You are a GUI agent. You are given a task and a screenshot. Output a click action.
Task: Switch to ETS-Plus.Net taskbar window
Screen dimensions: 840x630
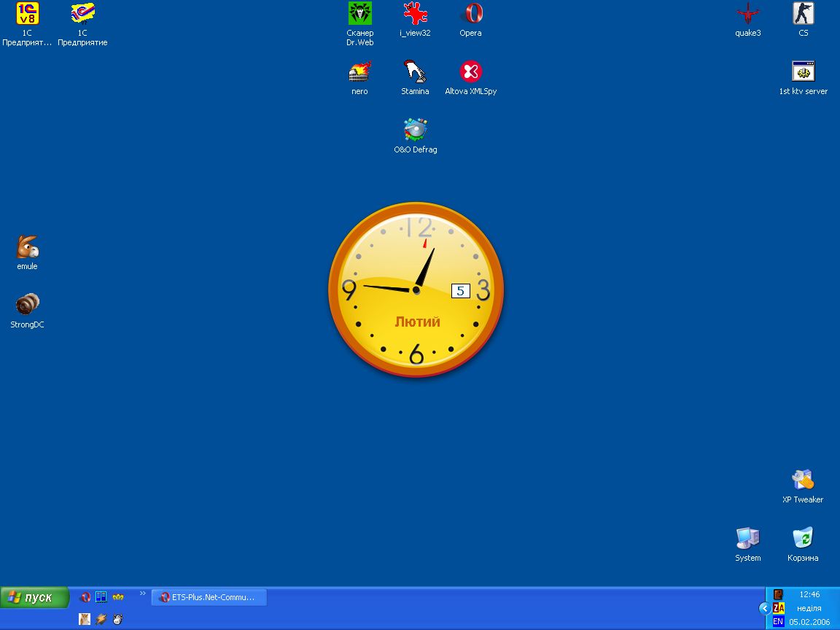(209, 597)
